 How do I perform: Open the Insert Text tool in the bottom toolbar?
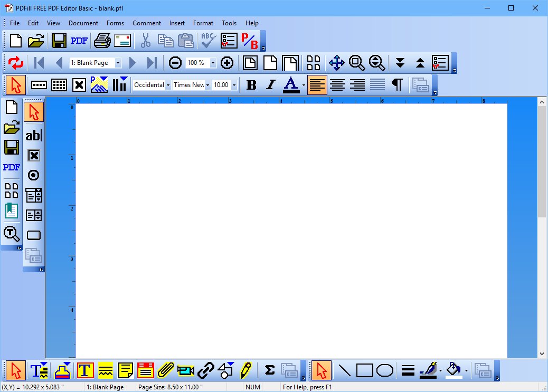tap(84, 370)
